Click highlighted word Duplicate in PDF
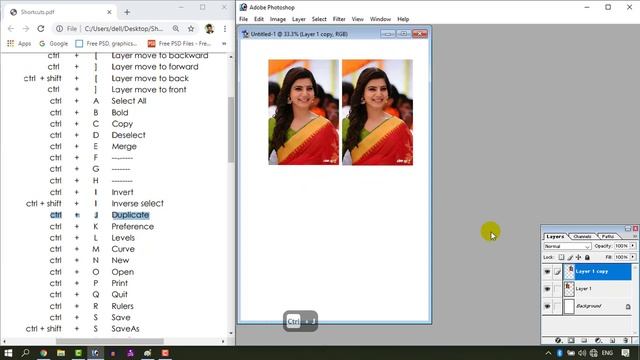The image size is (640, 360). 130,215
